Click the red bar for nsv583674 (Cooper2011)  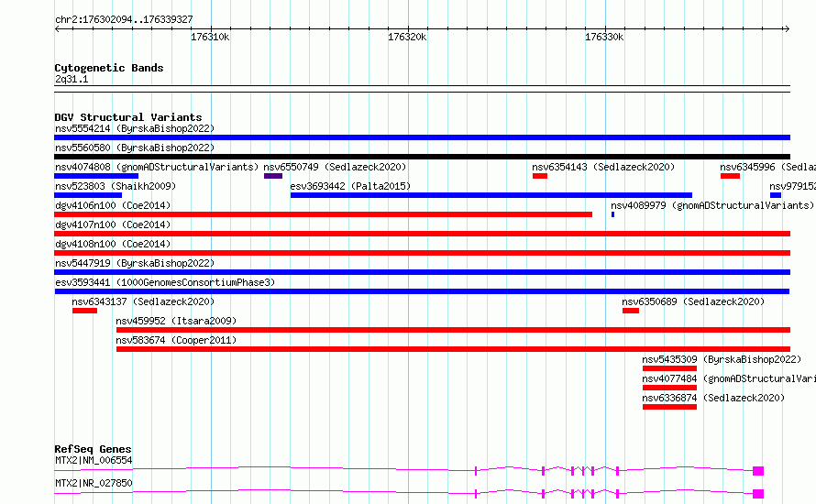pos(453,349)
